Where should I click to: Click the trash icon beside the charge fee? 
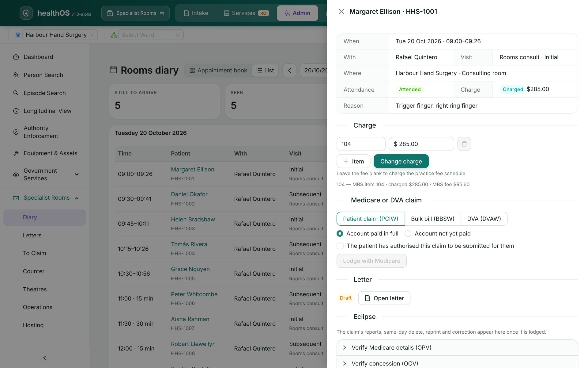pyautogui.click(x=464, y=144)
